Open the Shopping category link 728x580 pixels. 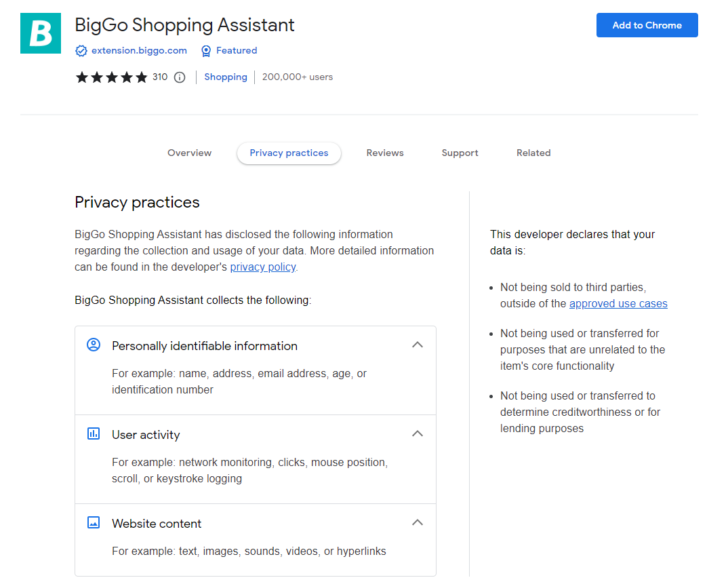point(226,77)
